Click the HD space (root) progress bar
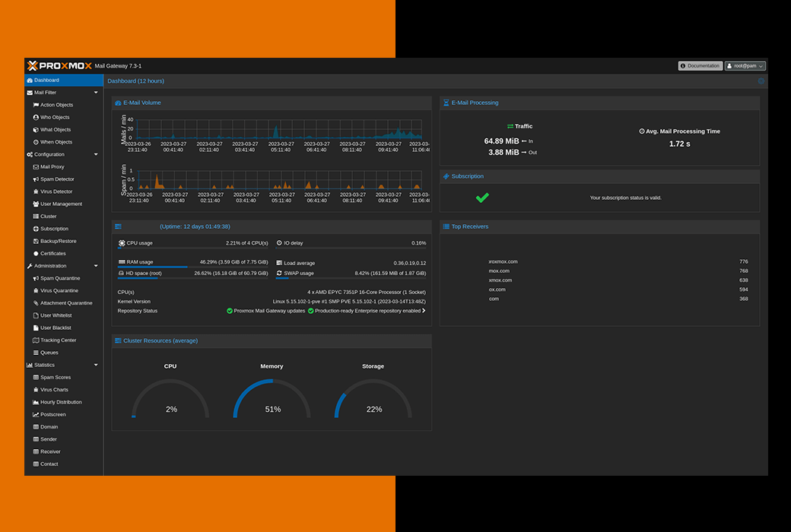Screen dimensions: 791x532 [x=192, y=278]
